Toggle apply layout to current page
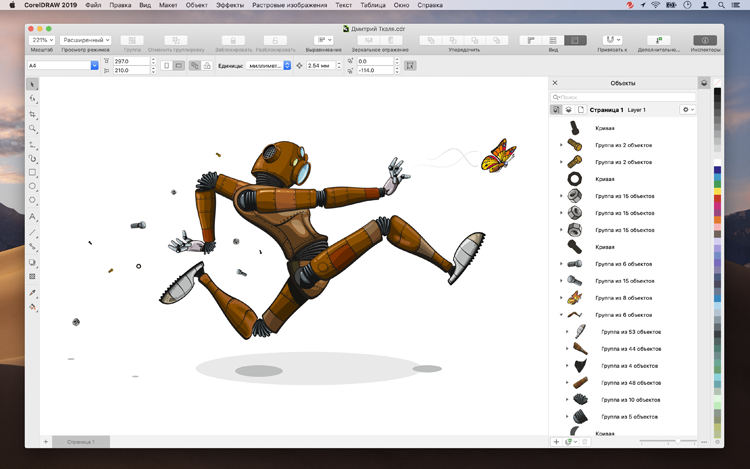 pyautogui.click(x=207, y=65)
